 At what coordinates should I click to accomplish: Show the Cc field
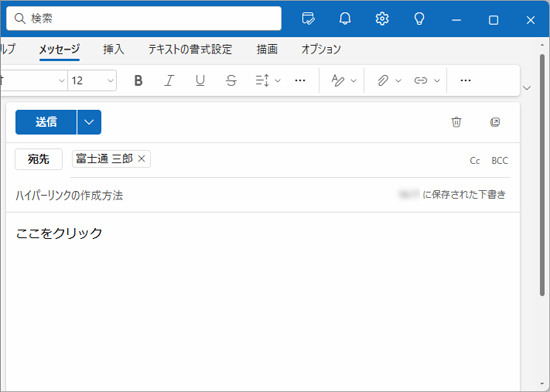point(475,161)
